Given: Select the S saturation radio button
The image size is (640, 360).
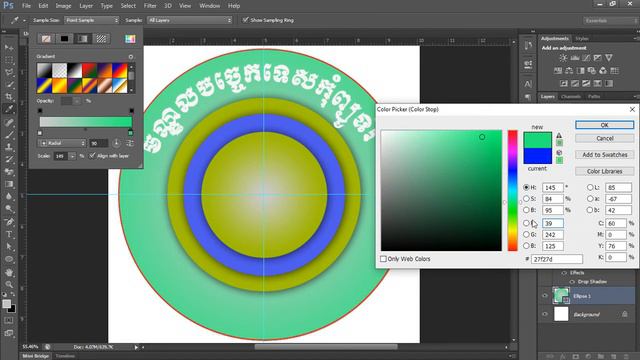Looking at the screenshot, I should (526, 199).
